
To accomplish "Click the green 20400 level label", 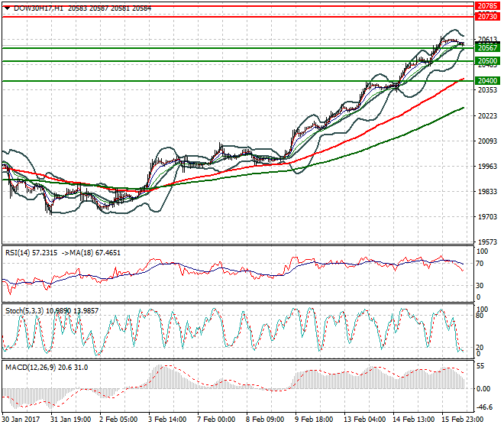I will point(487,81).
